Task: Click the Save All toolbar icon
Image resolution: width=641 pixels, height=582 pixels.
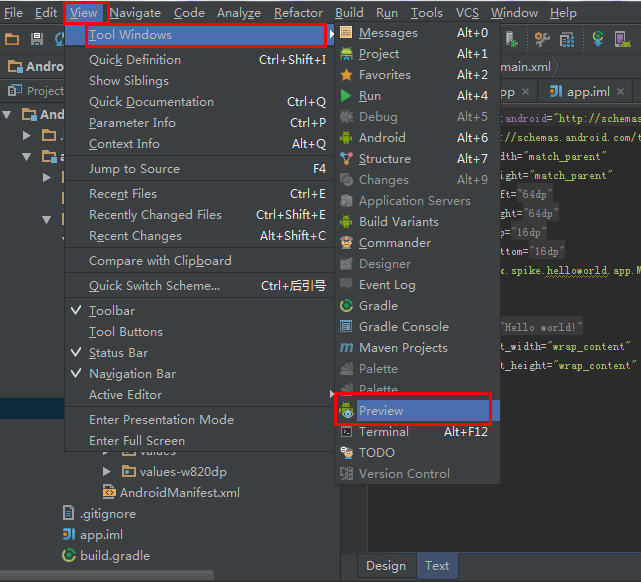Action: 37,39
